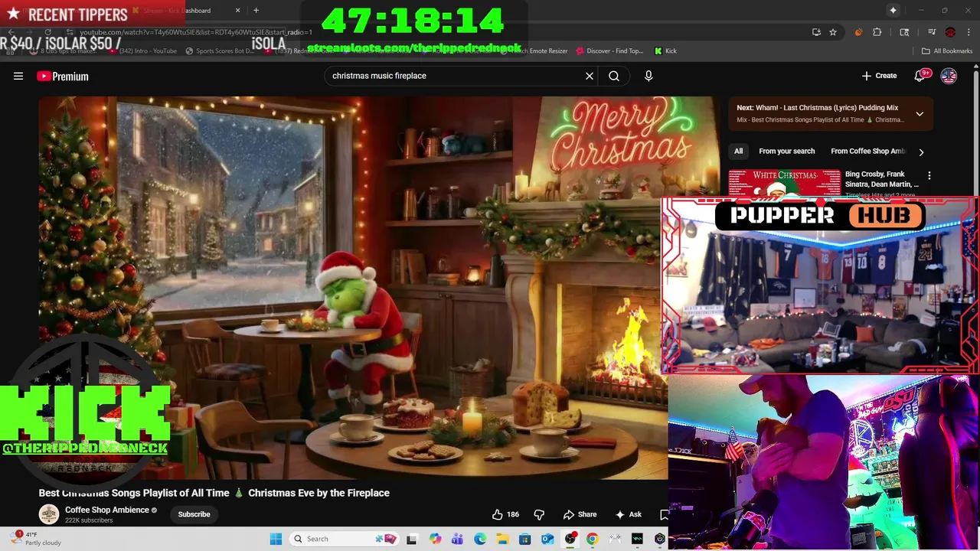The image size is (980, 551).
Task: Open the Kick bookmark
Action: coord(665,51)
